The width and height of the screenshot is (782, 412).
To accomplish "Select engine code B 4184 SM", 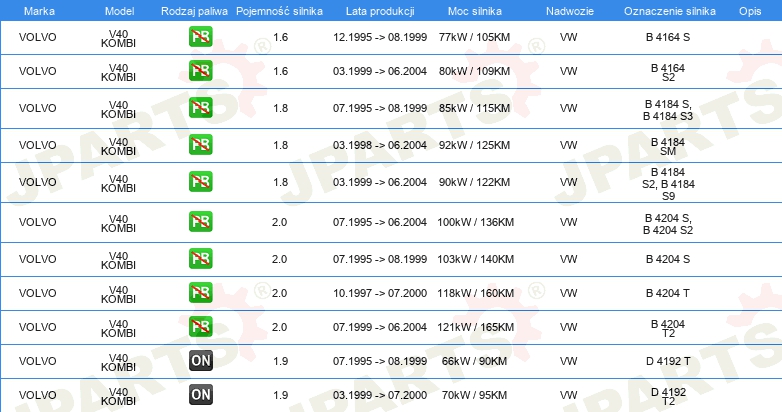I will pyautogui.click(x=668, y=147).
